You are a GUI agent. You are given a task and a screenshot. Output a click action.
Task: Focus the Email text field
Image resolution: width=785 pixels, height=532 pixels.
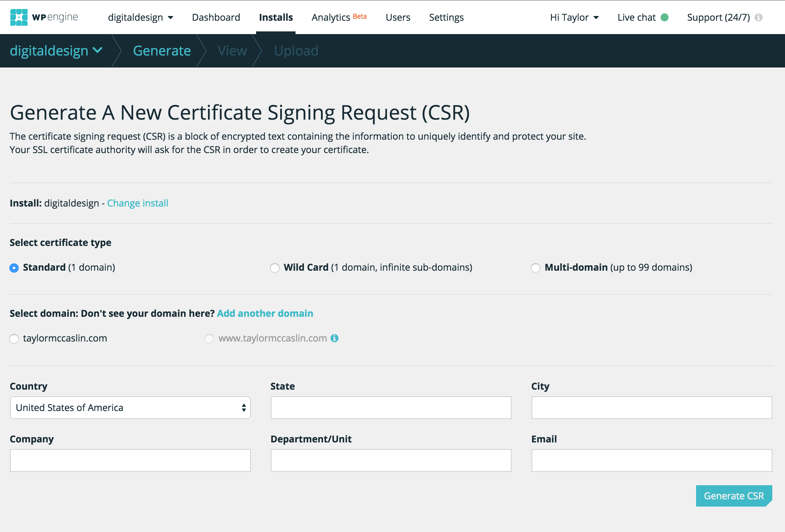[x=651, y=460]
